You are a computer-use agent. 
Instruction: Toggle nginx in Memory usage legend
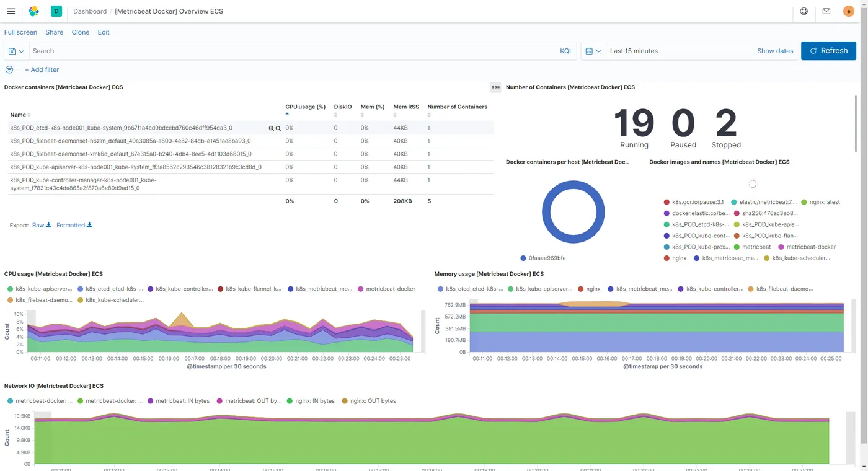(590, 289)
